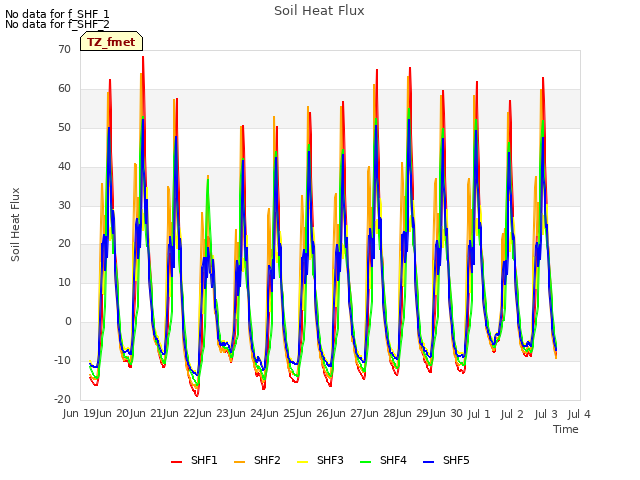Click the y-axis tick value 30

pos(64,205)
